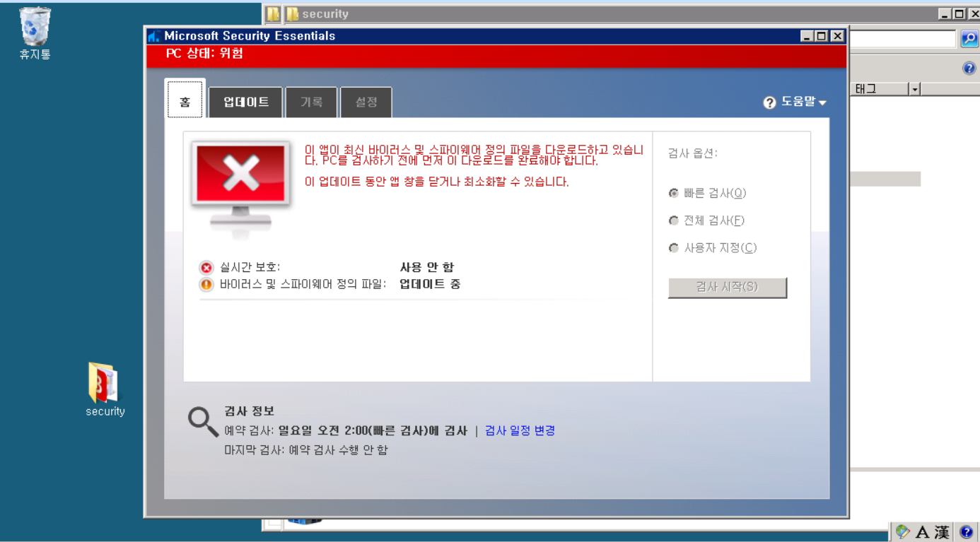Maximize the background security folder window
Screen dimensions: 980x542
pyautogui.click(x=959, y=14)
